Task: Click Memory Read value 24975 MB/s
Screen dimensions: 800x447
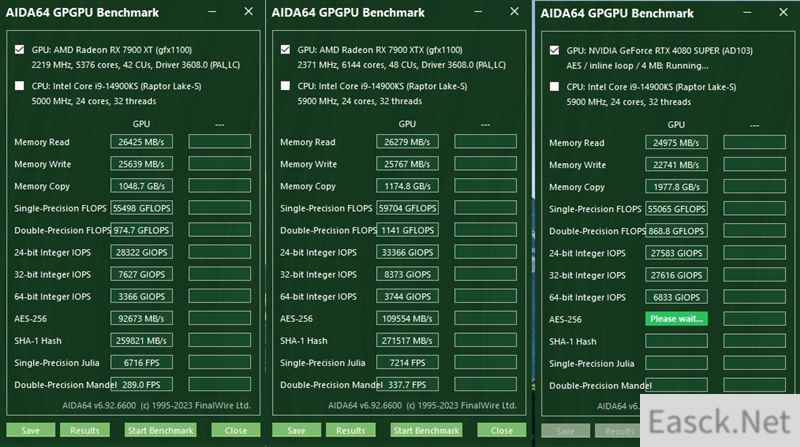Action: click(676, 143)
